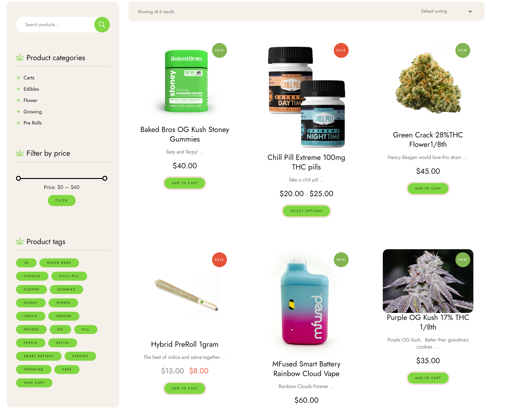The width and height of the screenshot is (532, 410).
Task: Click the sorting dropdown chevron arrow
Action: [470, 11]
